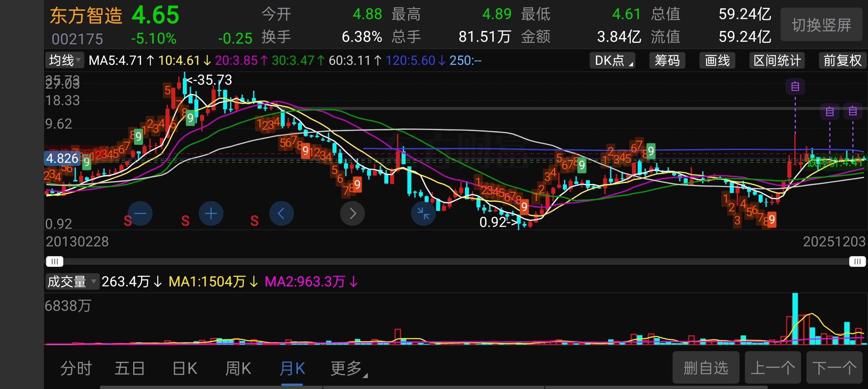Viewport: 868px width, 389px height.
Task: Click the left handle of date range slider
Action: (x=54, y=261)
